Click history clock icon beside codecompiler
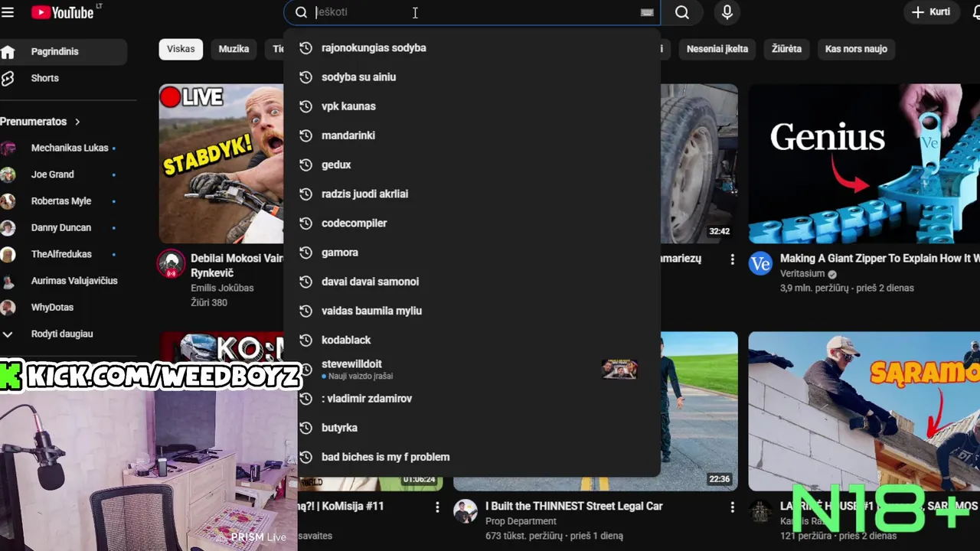Image resolution: width=980 pixels, height=551 pixels. pos(305,223)
